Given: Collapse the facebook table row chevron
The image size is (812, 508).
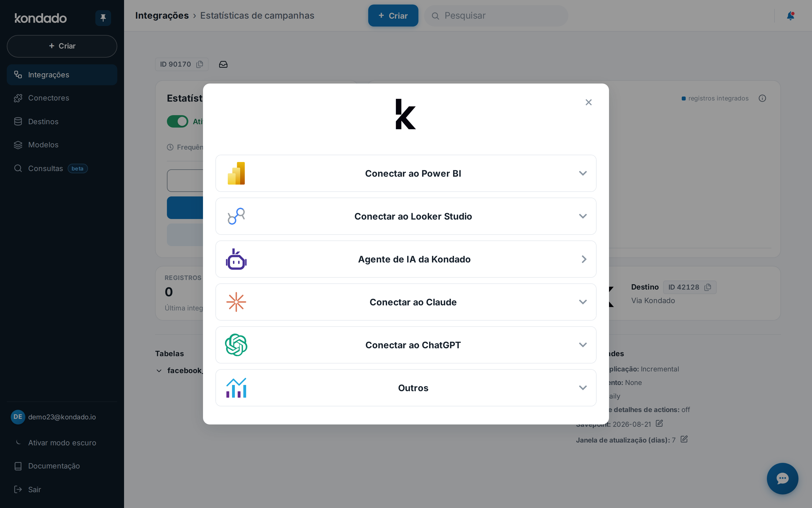Looking at the screenshot, I should (159, 371).
